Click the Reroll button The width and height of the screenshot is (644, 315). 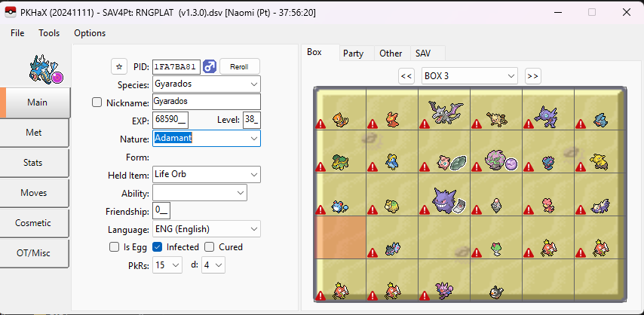coord(240,66)
